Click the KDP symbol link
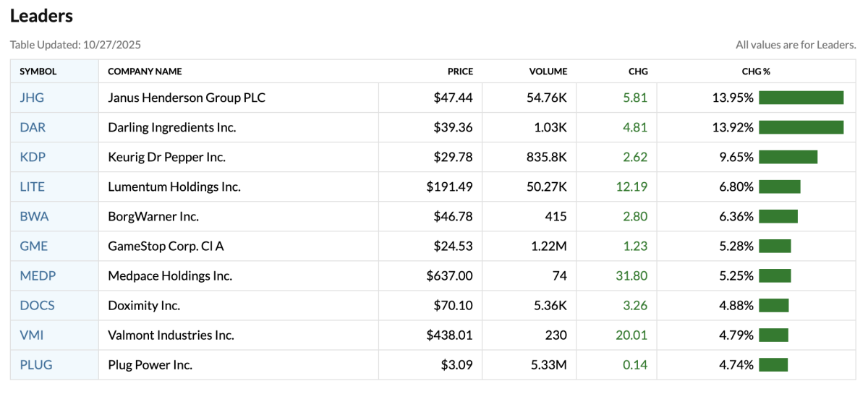 point(33,157)
